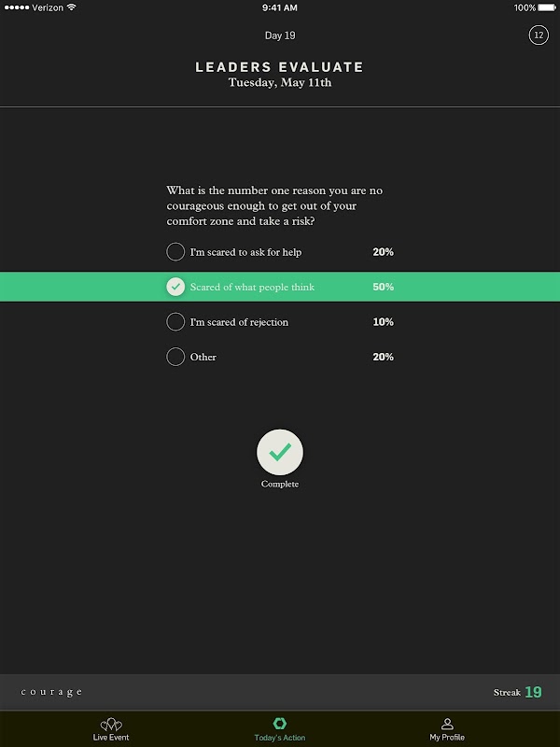Toggle the checked "Scared of what people think" option

(175, 287)
